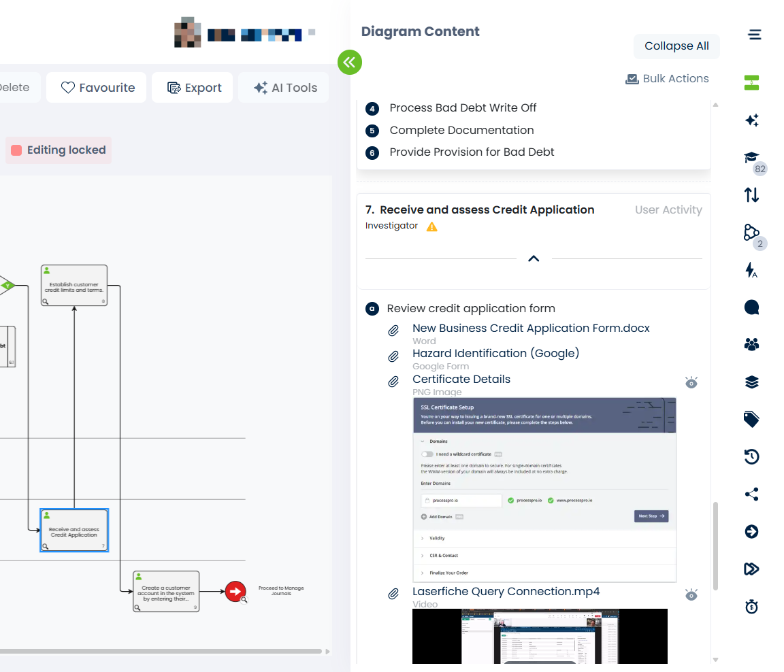Open the stopwatch timer icon
Viewport: 784px width, 672px height.
click(x=751, y=607)
